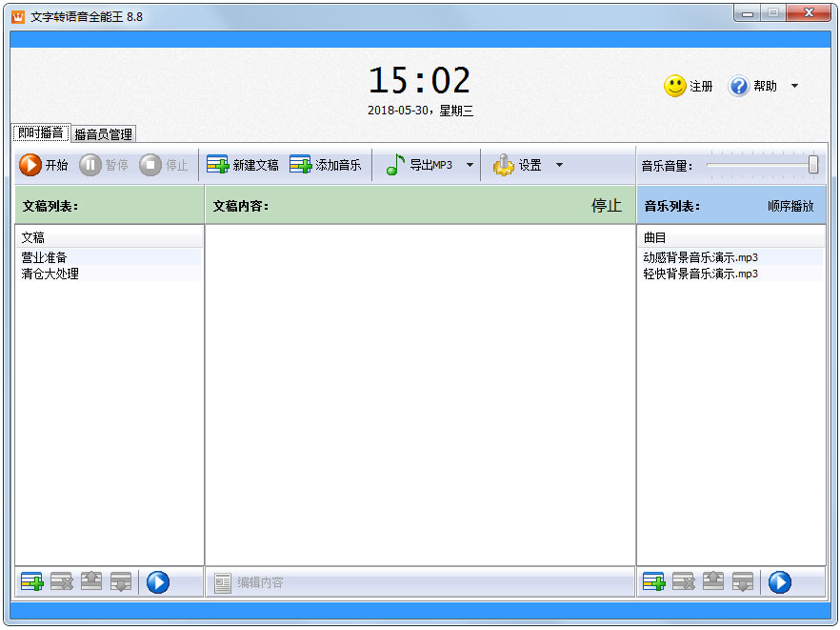This screenshot has width=840, height=630.
Task: Click the 导出MP3 export button
Action: [419, 165]
